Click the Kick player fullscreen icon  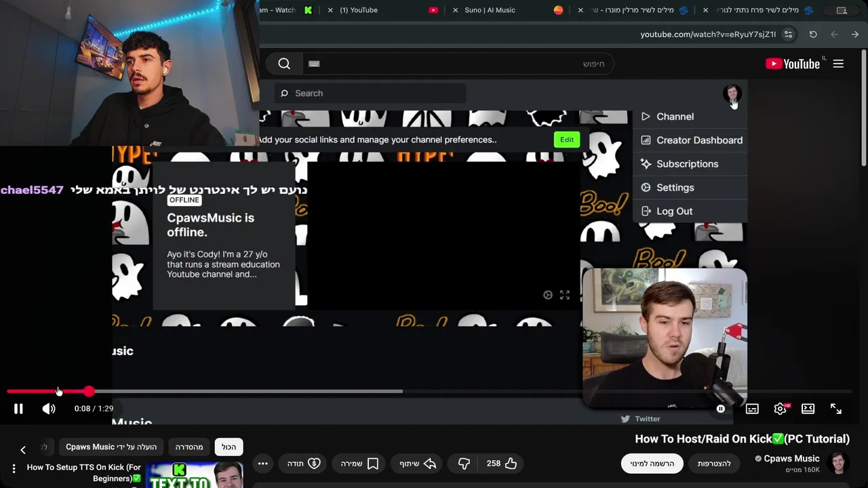point(565,295)
